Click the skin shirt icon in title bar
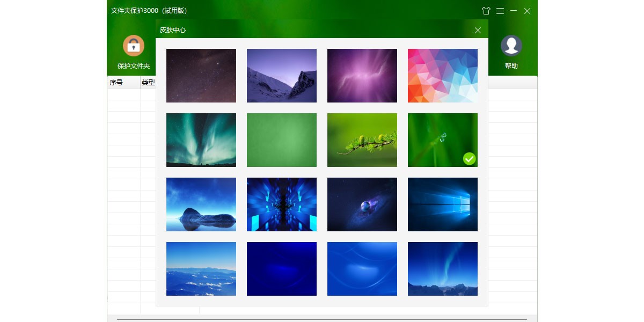644x322 pixels. tap(486, 11)
